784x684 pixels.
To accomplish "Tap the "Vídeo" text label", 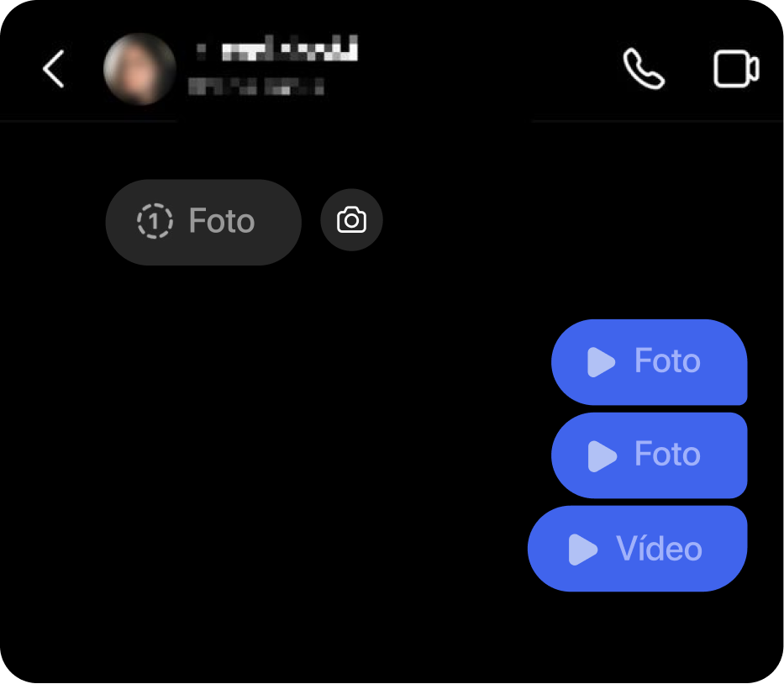I will (x=659, y=548).
